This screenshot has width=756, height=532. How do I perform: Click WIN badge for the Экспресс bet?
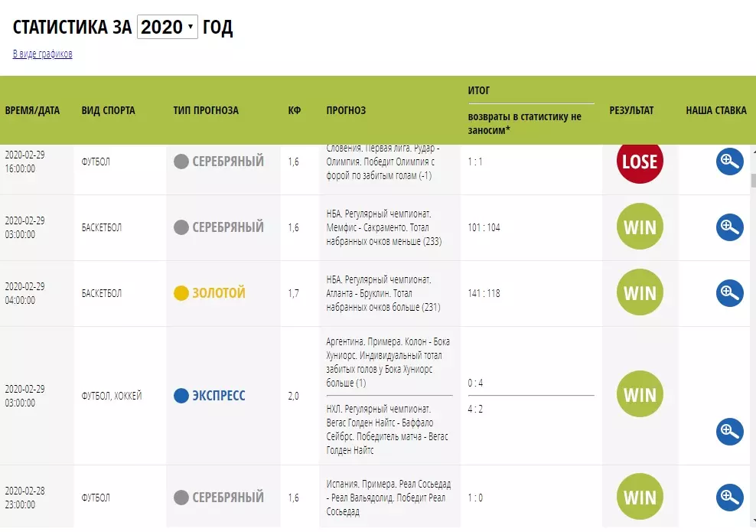coord(640,394)
